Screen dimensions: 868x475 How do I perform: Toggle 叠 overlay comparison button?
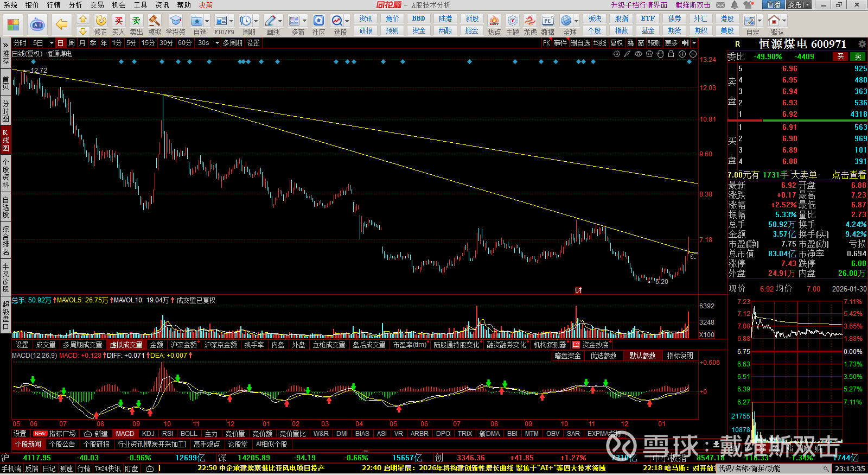pyautogui.click(x=630, y=43)
